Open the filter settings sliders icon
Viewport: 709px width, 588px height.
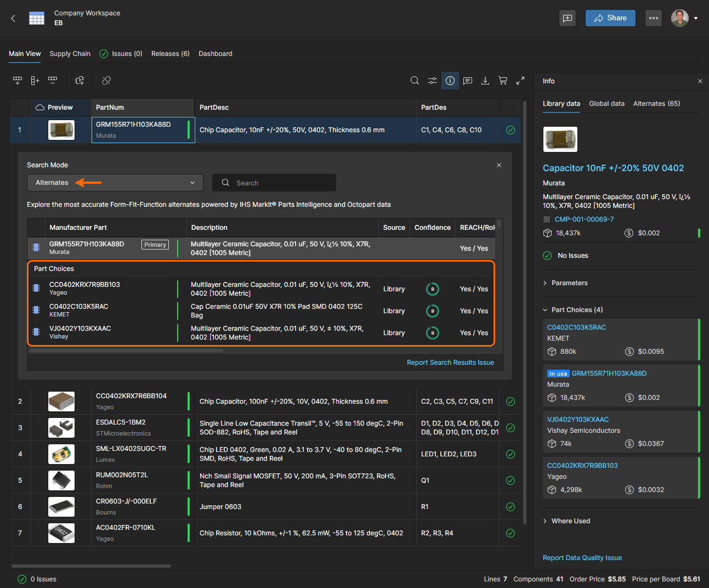pyautogui.click(x=433, y=81)
